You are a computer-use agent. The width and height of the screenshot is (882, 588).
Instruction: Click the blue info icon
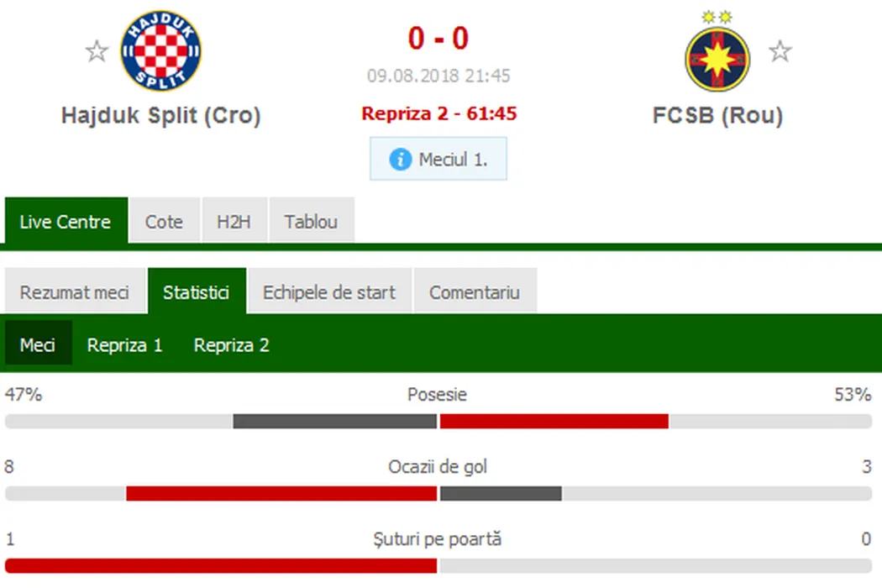click(x=401, y=160)
